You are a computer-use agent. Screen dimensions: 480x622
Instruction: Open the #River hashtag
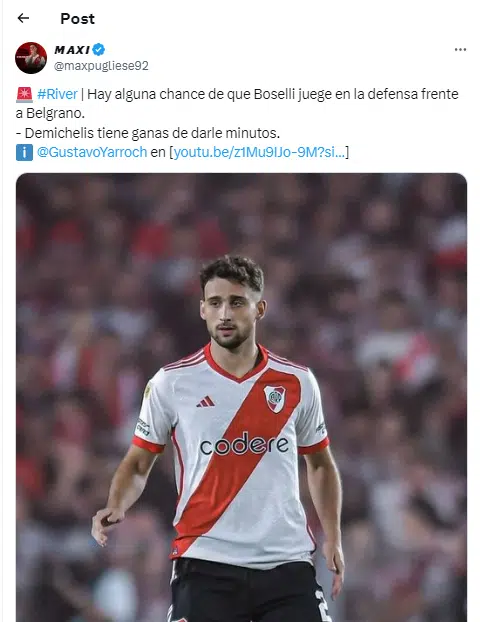pos(57,94)
